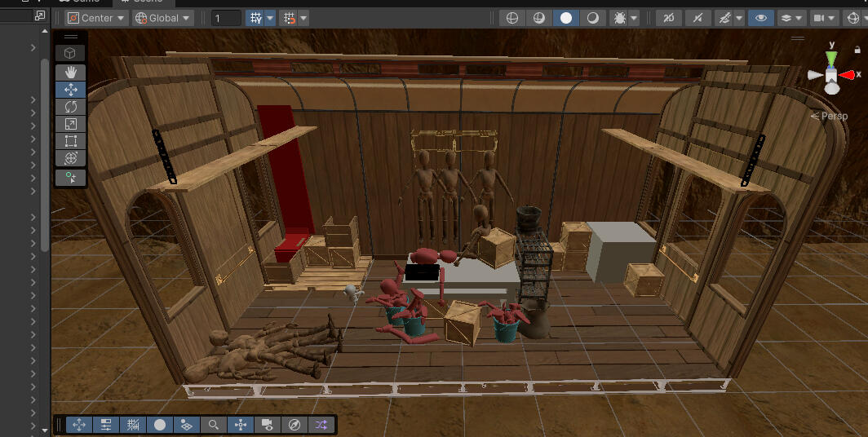Toggle scene visibility eye icon

[760, 18]
